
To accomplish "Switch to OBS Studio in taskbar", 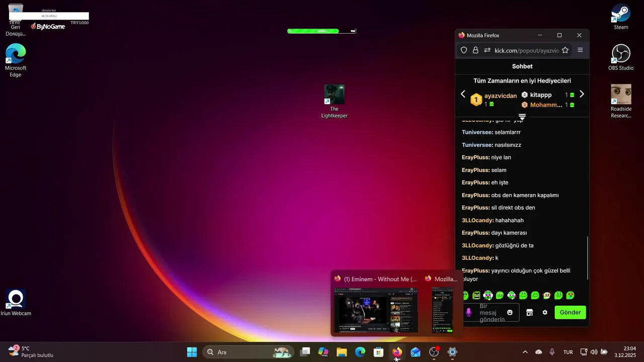I will pos(434,352).
